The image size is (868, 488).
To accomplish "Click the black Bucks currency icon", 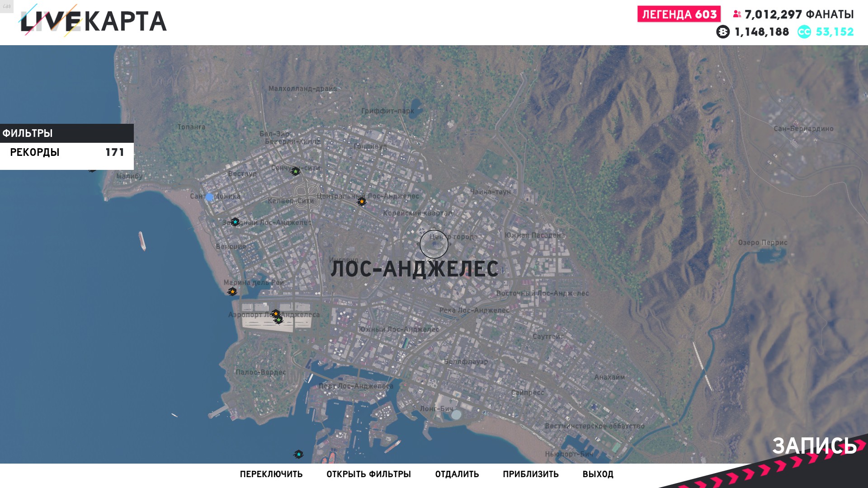I will coord(723,32).
